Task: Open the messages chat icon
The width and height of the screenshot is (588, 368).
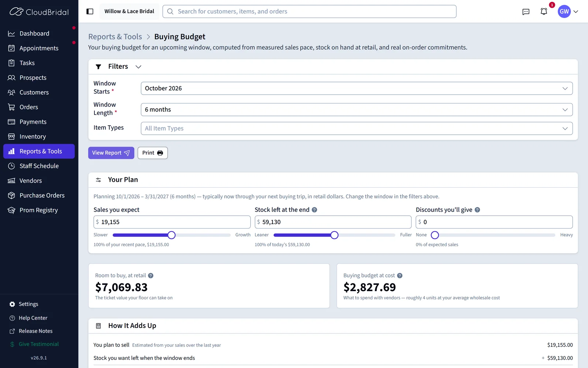Action: (526, 12)
